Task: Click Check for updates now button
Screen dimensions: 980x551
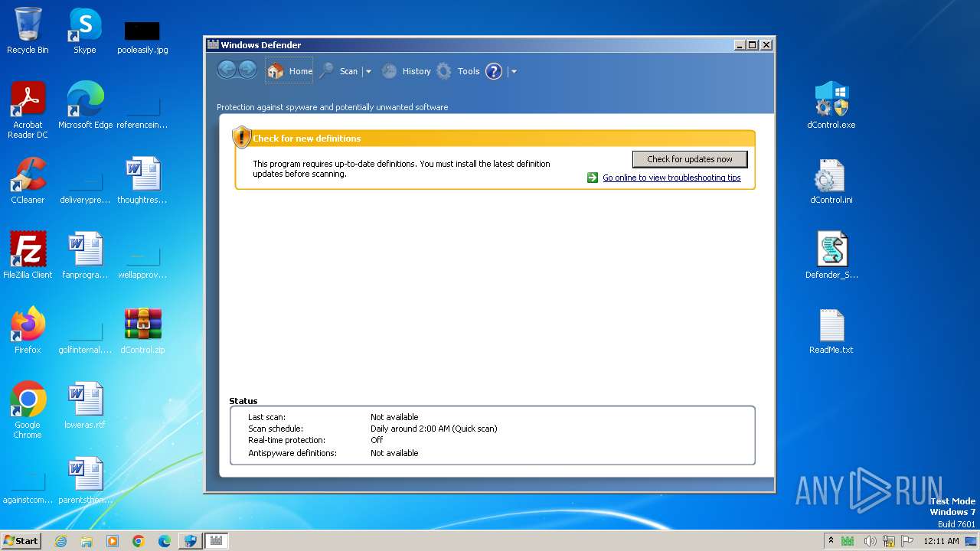Action: tap(690, 159)
